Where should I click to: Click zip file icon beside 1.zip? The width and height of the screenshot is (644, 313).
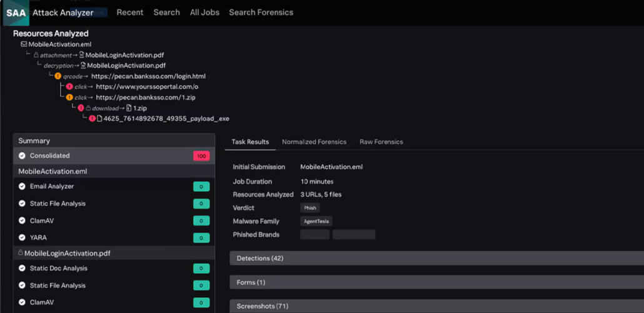pyautogui.click(x=129, y=108)
